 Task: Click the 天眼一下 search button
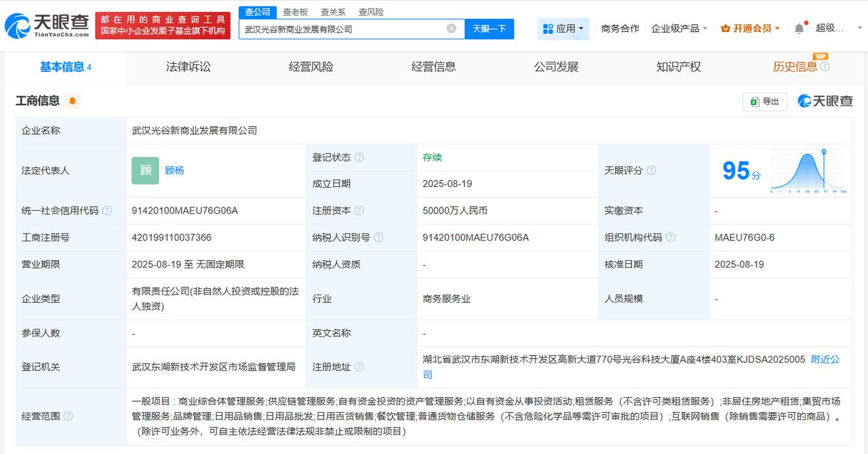click(489, 28)
